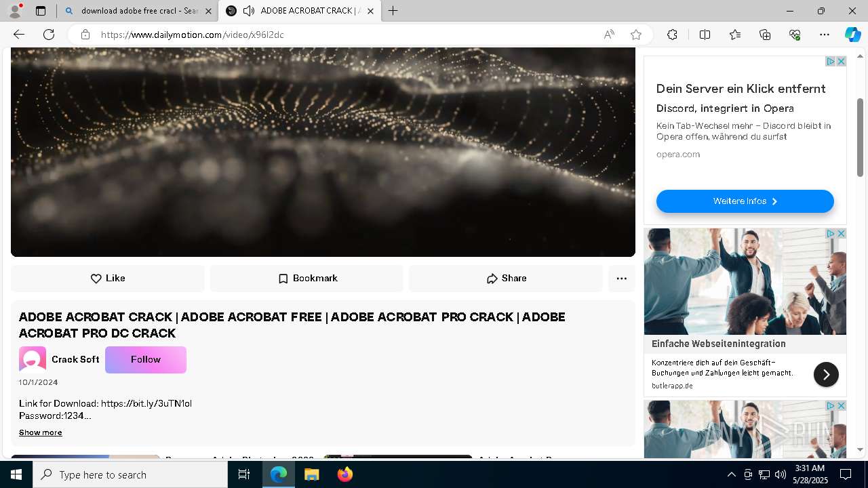Screen dimensions: 868x488
Task: Open browser Extensions menu
Action: click(672, 35)
